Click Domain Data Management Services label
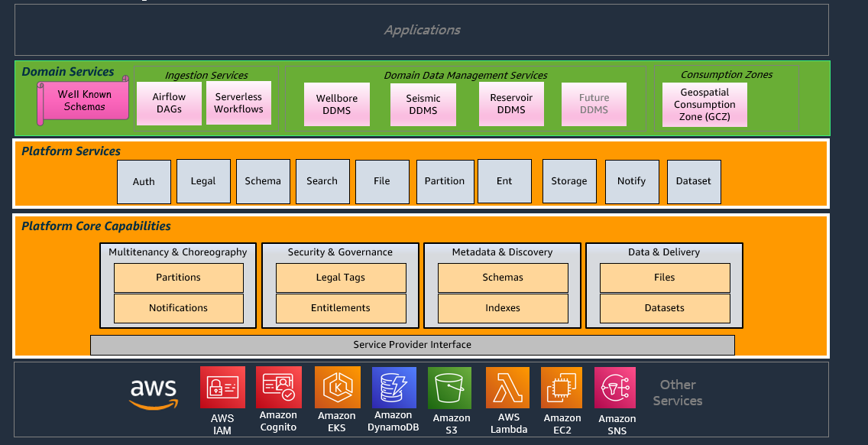The height and width of the screenshot is (445, 868). click(465, 76)
